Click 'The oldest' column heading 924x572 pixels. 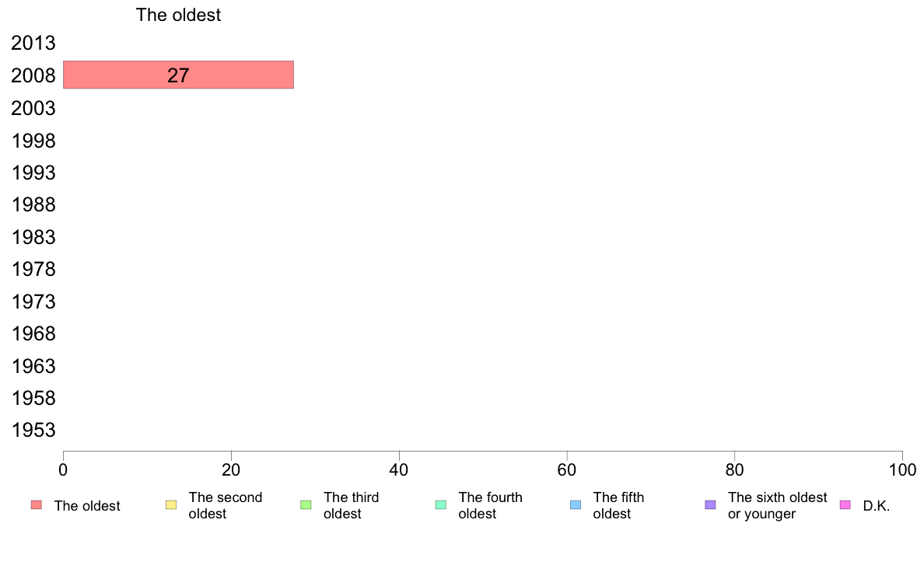pyautogui.click(x=178, y=15)
